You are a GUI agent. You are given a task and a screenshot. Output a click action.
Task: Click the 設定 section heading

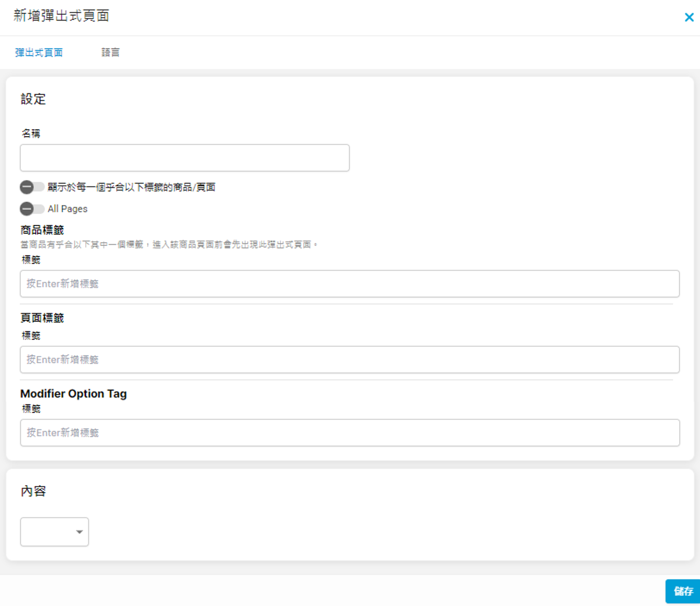click(33, 99)
